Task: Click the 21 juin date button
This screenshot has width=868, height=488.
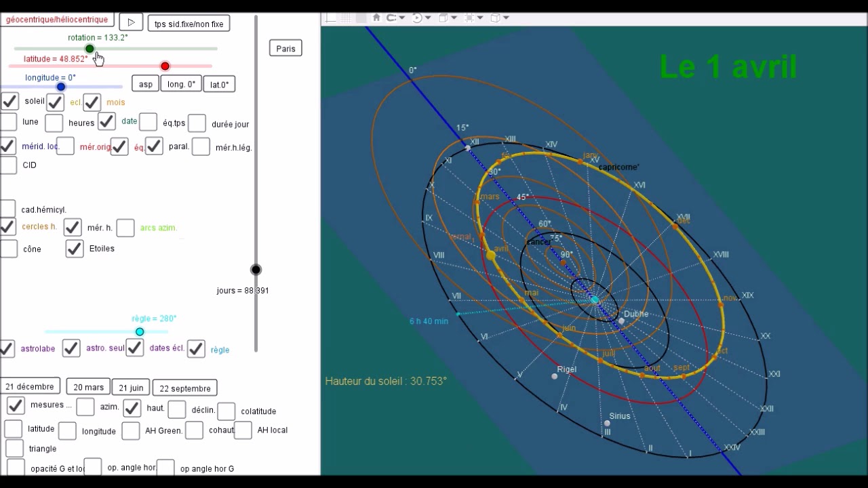Action: point(131,388)
